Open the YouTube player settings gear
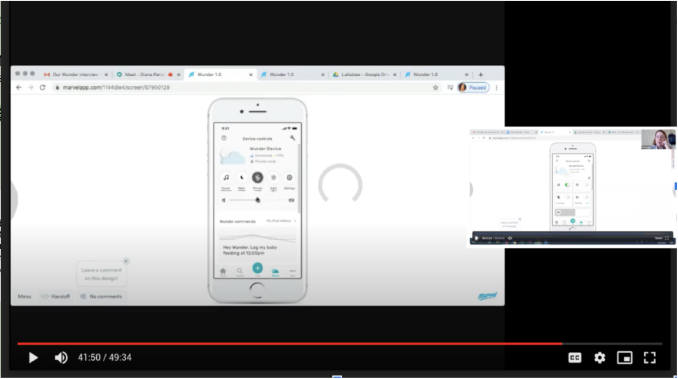 coord(600,357)
